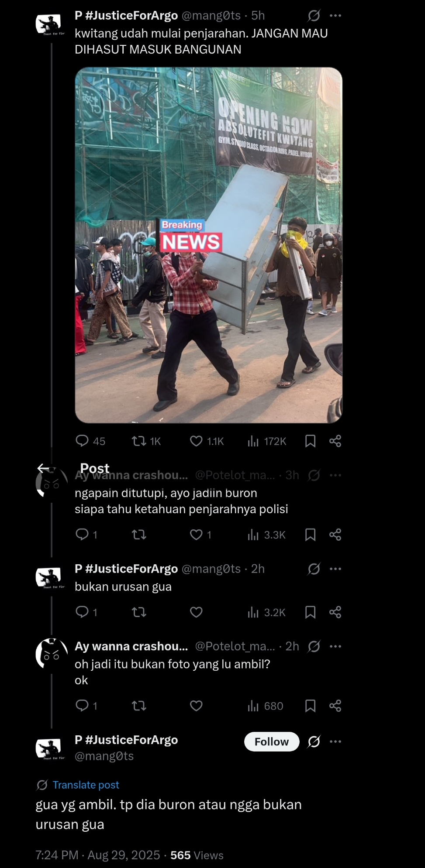Open more options beside the Follow button
Viewport: 425px width, 868px height.
pos(335,741)
